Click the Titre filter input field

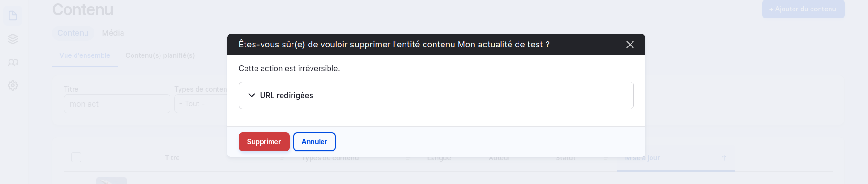(117, 104)
